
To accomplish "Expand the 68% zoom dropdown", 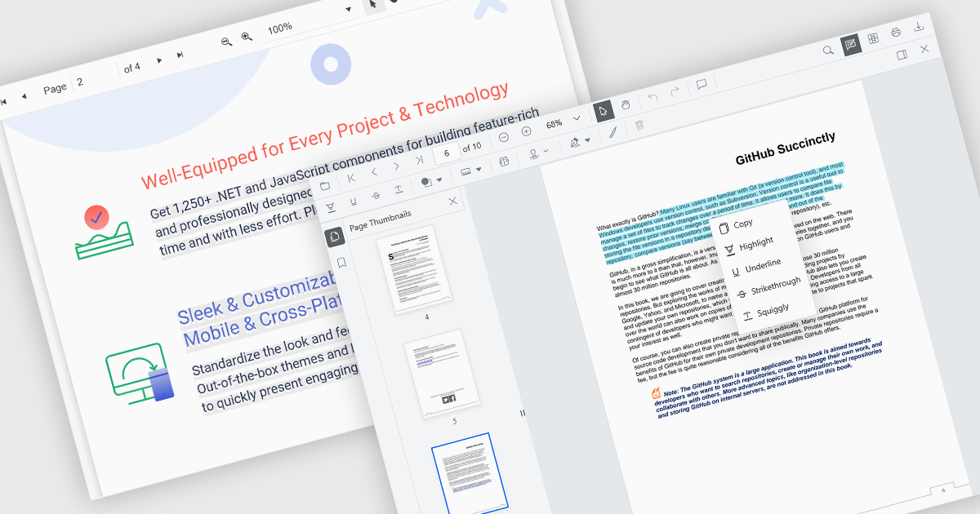I will coord(577,118).
